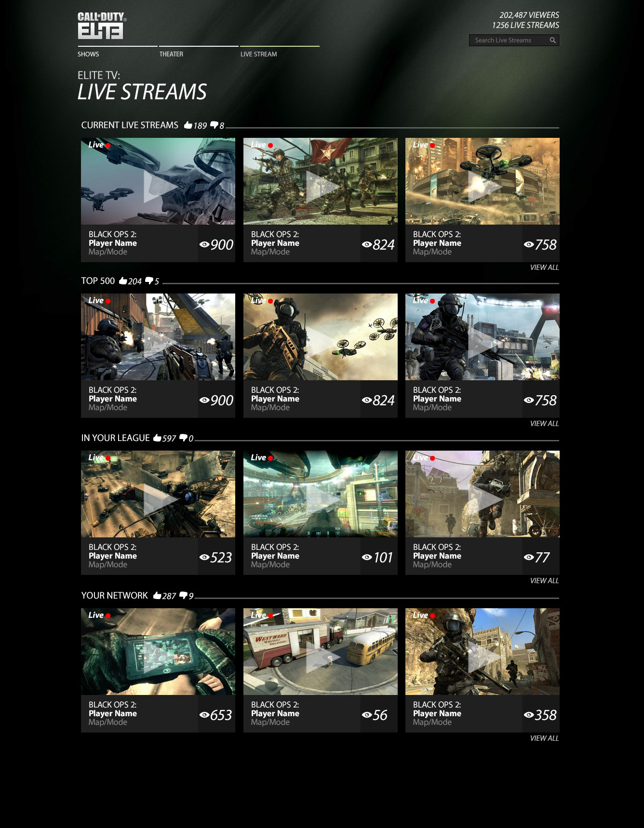Click thumbs up icon for Current Live Streams
644x828 pixels.
point(188,125)
